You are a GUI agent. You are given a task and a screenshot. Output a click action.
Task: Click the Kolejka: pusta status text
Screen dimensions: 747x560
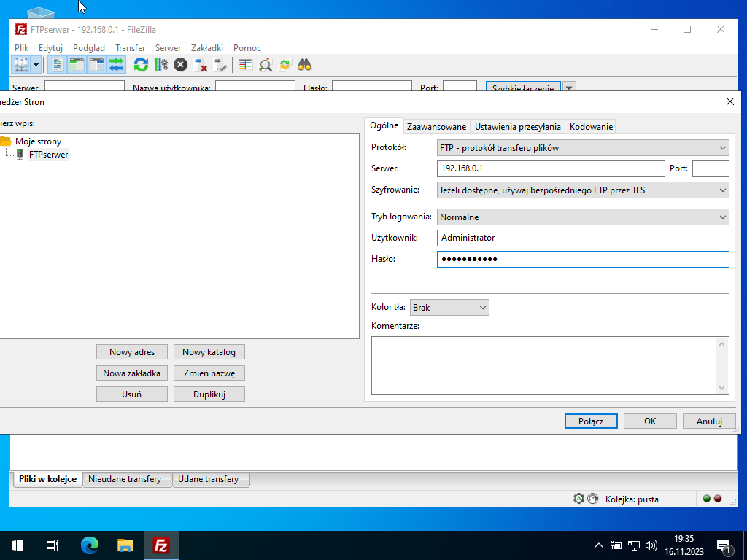point(632,499)
